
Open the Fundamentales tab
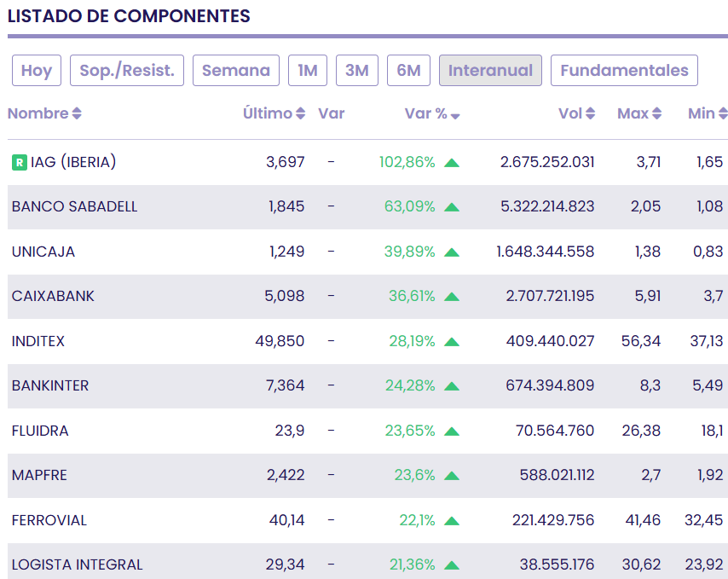pyautogui.click(x=624, y=71)
